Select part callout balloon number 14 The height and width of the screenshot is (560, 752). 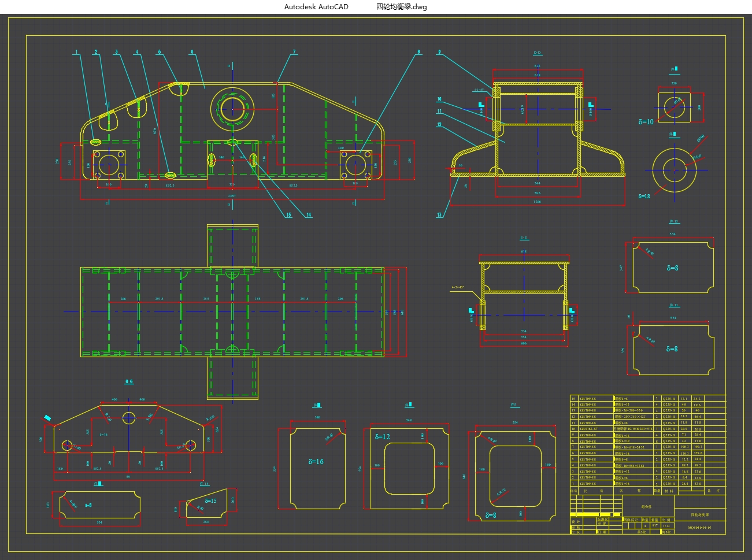click(309, 215)
